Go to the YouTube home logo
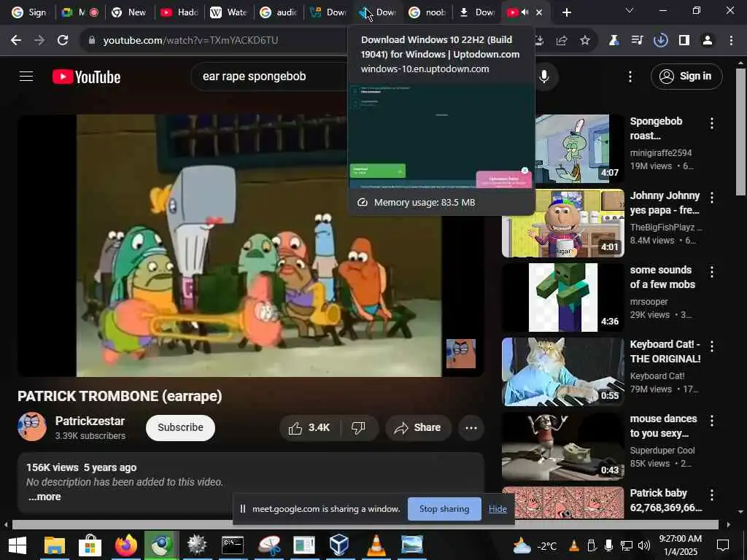747x560 pixels. pos(86,77)
